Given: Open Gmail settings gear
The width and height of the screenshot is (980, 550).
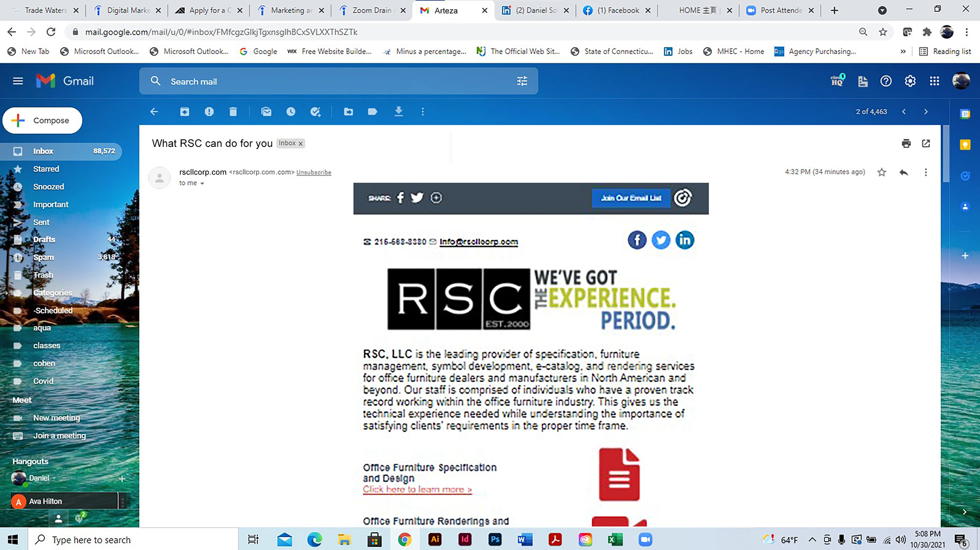Looking at the screenshot, I should pos(910,81).
